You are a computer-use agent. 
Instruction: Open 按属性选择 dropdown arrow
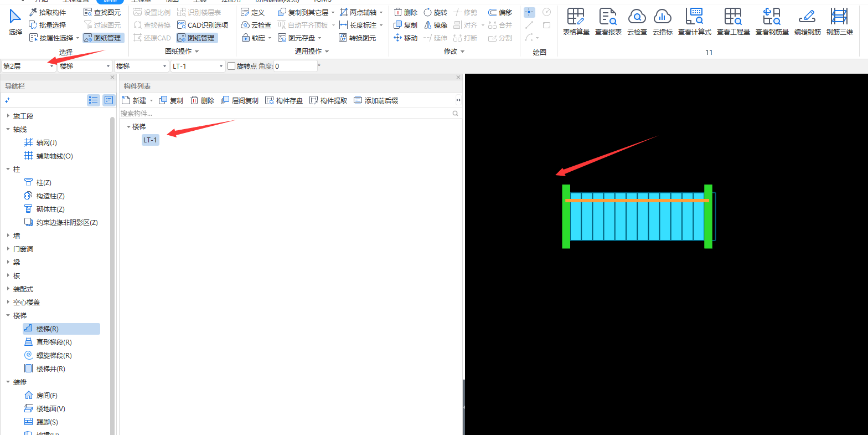(77, 38)
